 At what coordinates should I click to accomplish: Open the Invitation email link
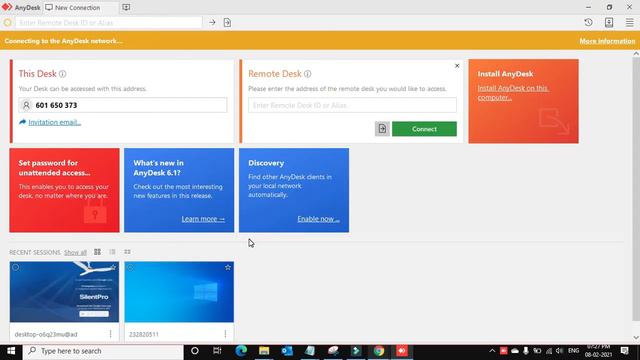pyautogui.click(x=55, y=122)
